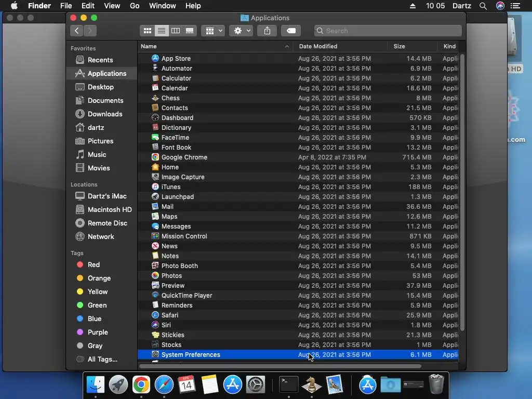Image resolution: width=532 pixels, height=399 pixels.
Task: Open the gear Action menu dropdown
Action: tap(242, 31)
